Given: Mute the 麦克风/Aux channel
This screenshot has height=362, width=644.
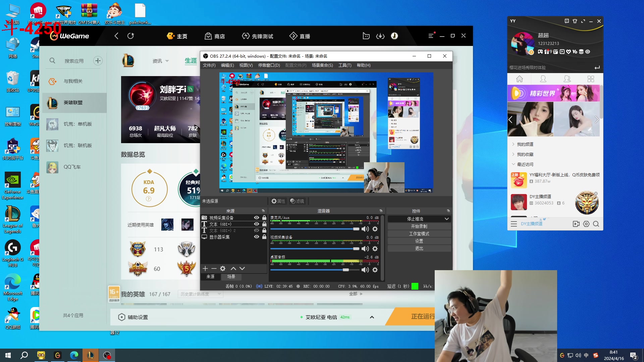Looking at the screenshot, I should [x=365, y=229].
